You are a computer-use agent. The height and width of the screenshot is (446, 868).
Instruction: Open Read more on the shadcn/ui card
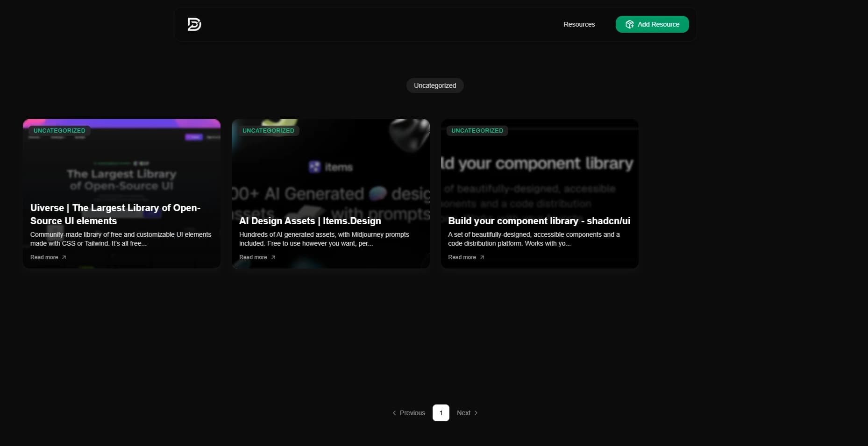pos(462,257)
